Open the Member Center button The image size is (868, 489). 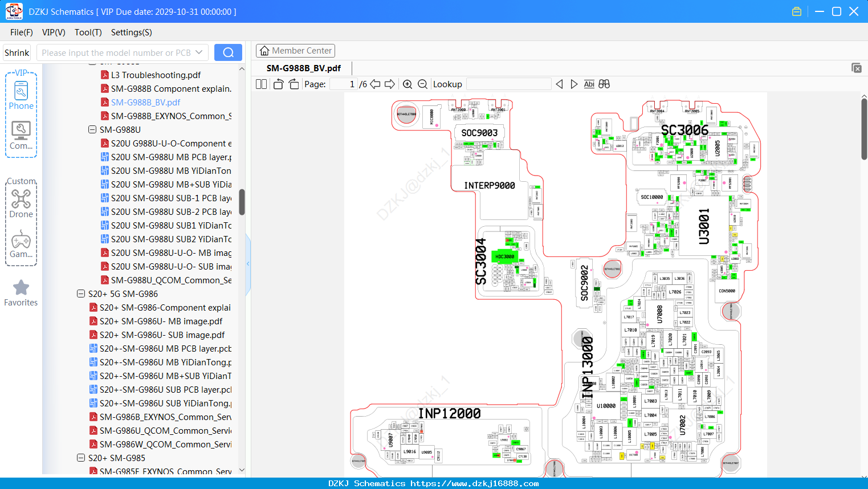[x=295, y=51]
